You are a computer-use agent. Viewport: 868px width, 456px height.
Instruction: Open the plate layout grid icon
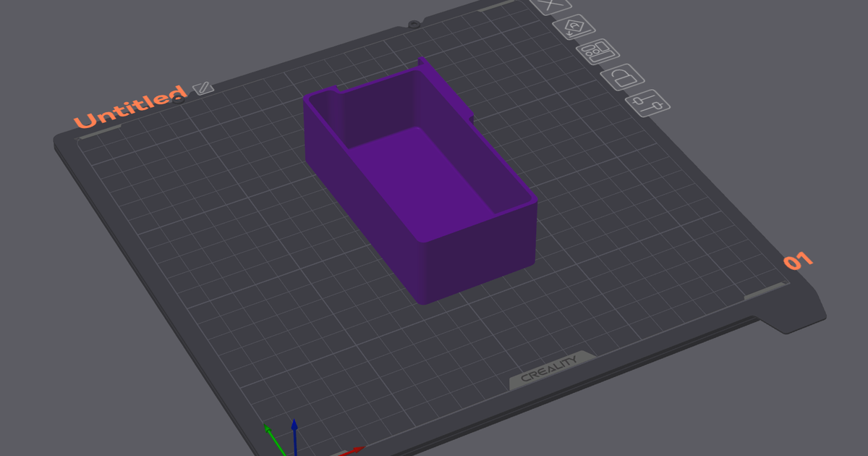click(x=597, y=51)
